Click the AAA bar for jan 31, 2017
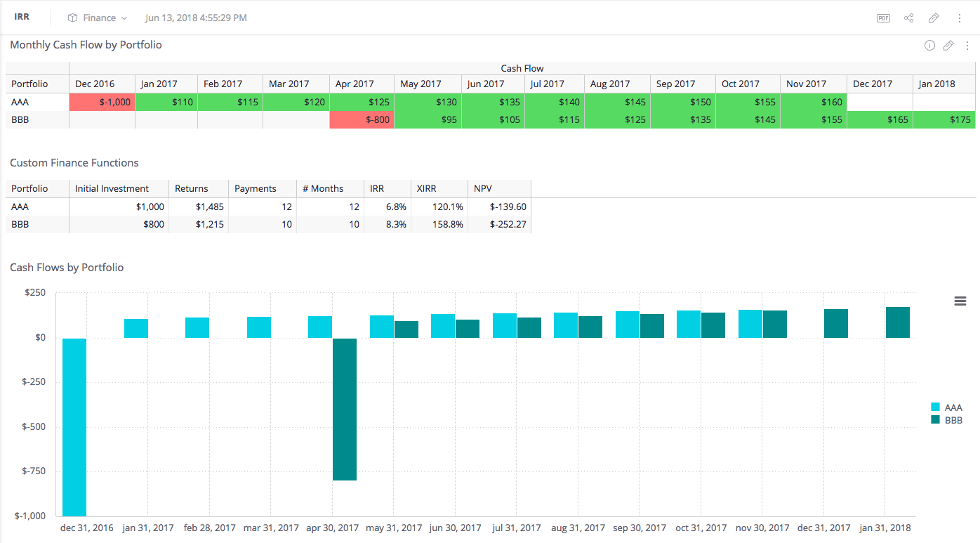 136,328
